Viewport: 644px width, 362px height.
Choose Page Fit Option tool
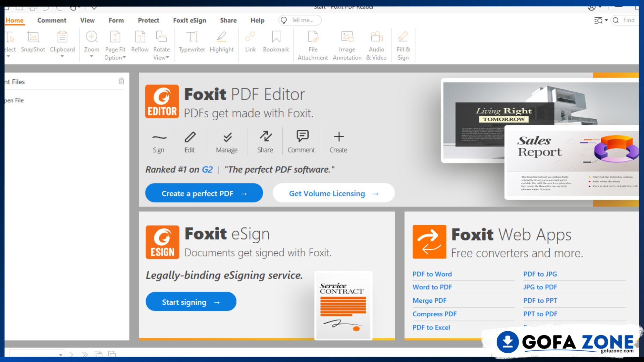[x=115, y=45]
